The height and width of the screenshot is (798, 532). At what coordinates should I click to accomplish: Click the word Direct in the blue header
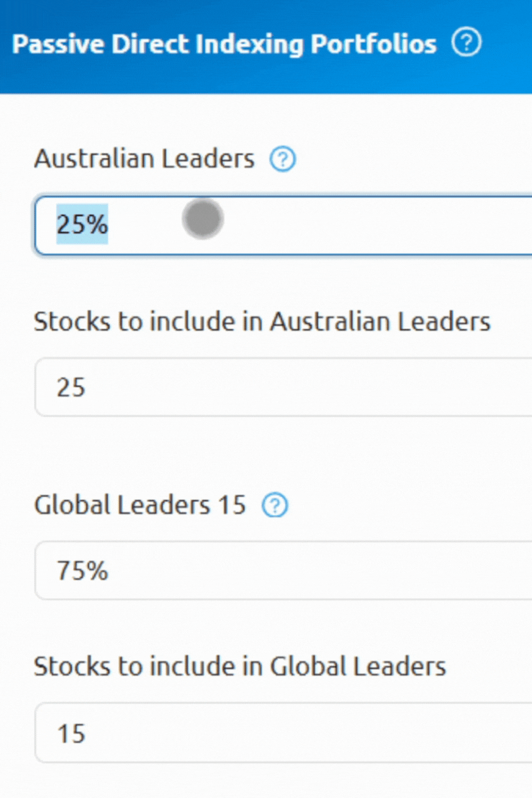tap(150, 44)
